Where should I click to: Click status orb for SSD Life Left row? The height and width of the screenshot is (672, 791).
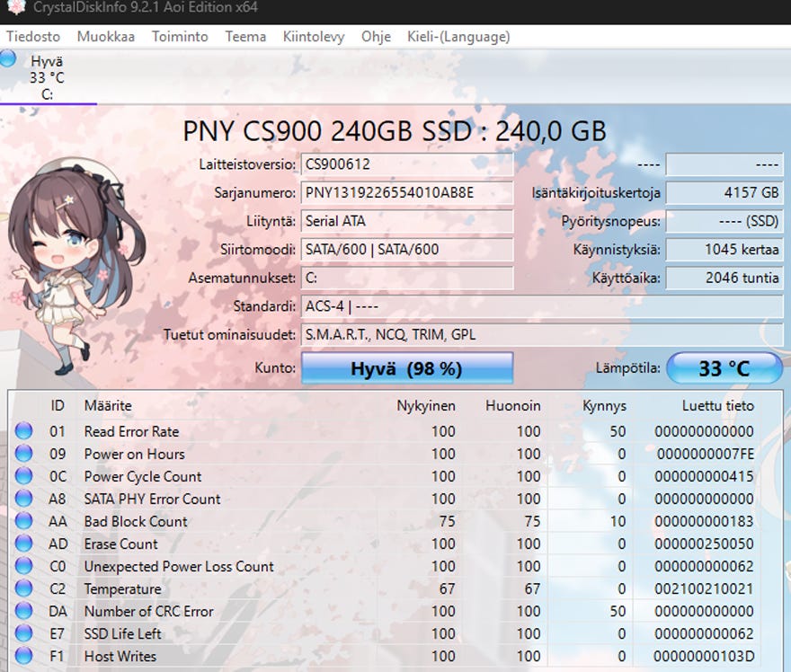pos(23,633)
